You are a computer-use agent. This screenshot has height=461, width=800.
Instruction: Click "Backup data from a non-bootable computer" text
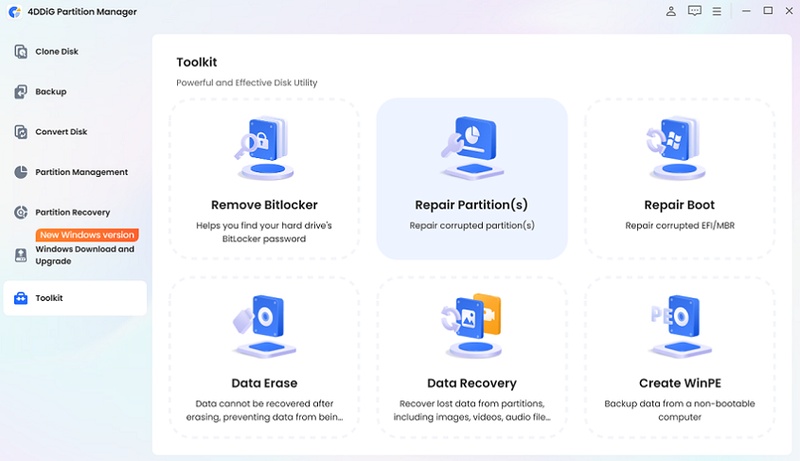(x=680, y=410)
